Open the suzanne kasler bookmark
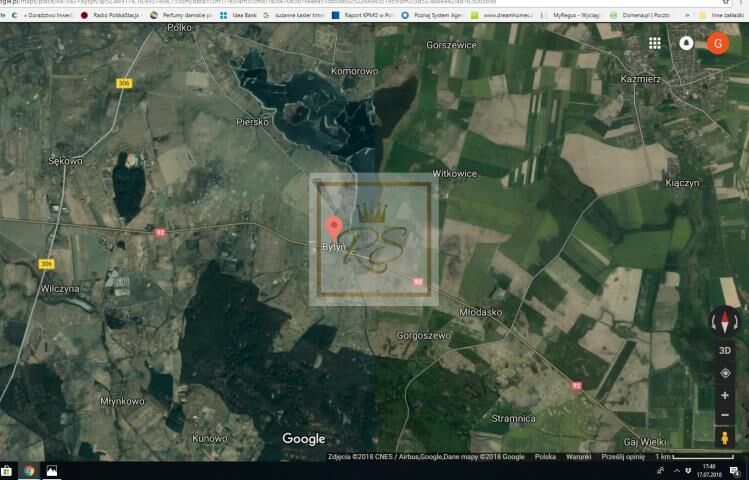Image resolution: width=749 pixels, height=480 pixels. click(294, 15)
